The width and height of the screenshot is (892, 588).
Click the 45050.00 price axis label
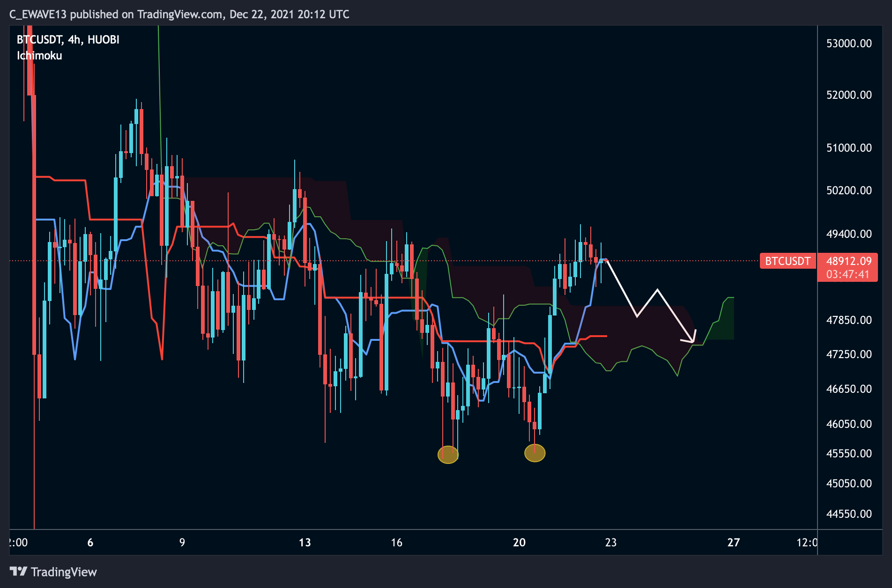pos(849,484)
